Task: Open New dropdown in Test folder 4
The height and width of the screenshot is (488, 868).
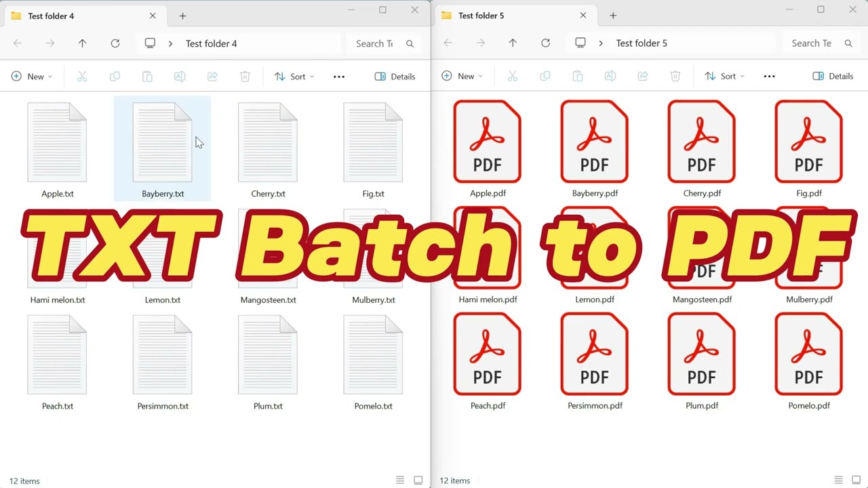Action: tap(32, 77)
